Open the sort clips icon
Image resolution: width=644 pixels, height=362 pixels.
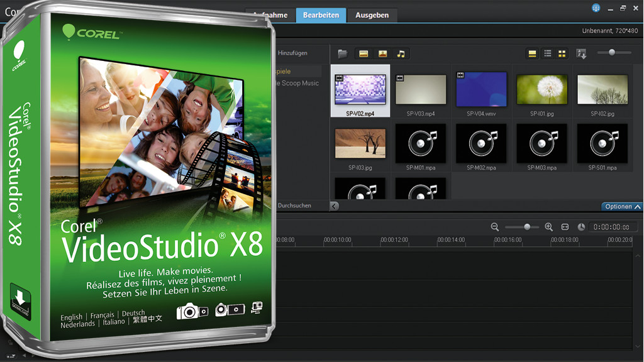581,54
